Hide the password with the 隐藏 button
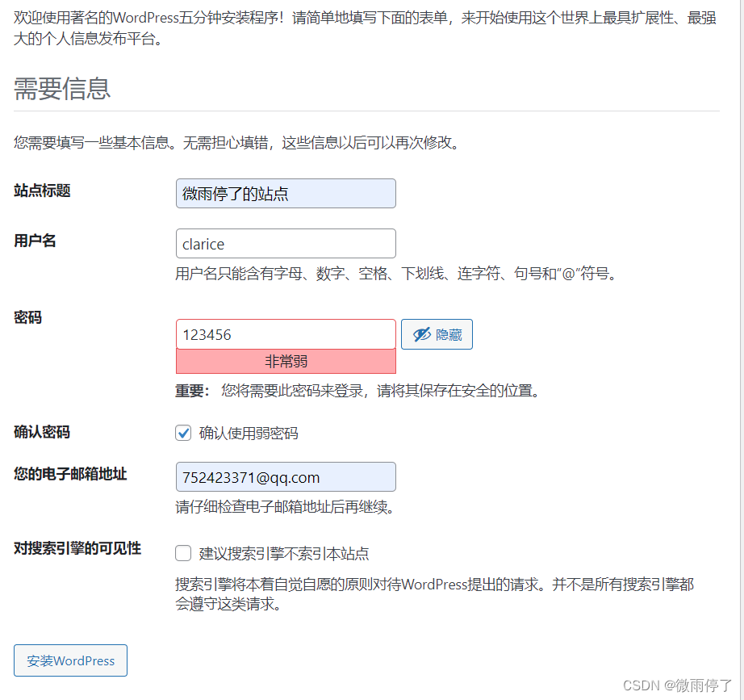 point(437,334)
